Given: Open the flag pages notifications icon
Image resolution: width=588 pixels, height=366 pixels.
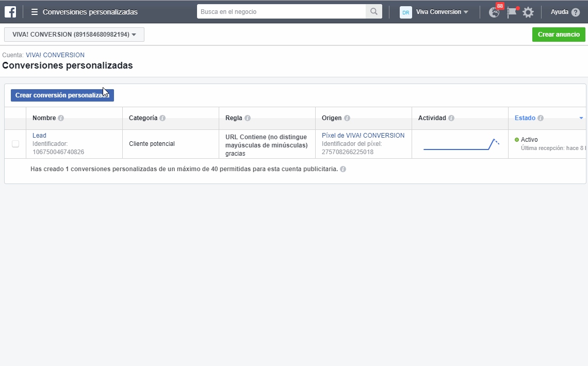Looking at the screenshot, I should [x=512, y=12].
